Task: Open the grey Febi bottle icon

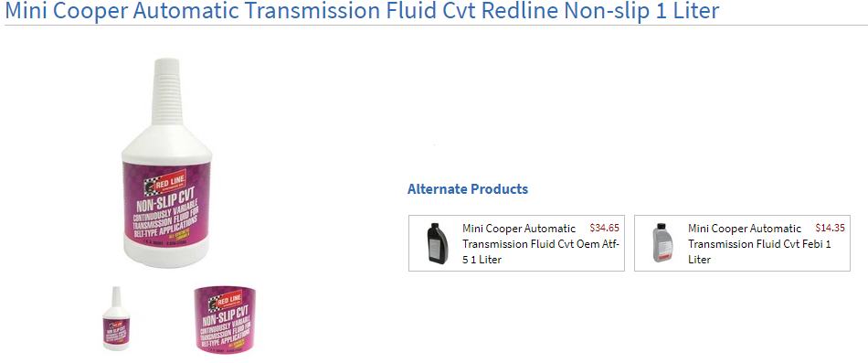Action: tap(662, 242)
